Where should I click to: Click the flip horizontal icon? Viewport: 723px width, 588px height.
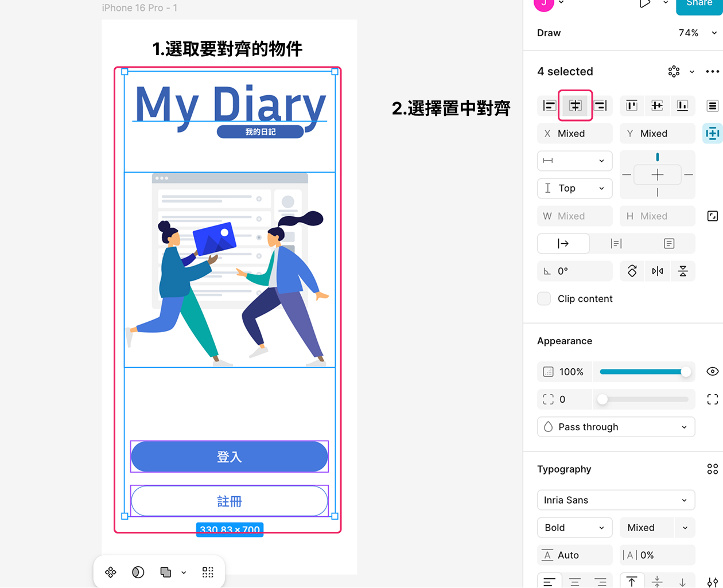[x=658, y=271]
